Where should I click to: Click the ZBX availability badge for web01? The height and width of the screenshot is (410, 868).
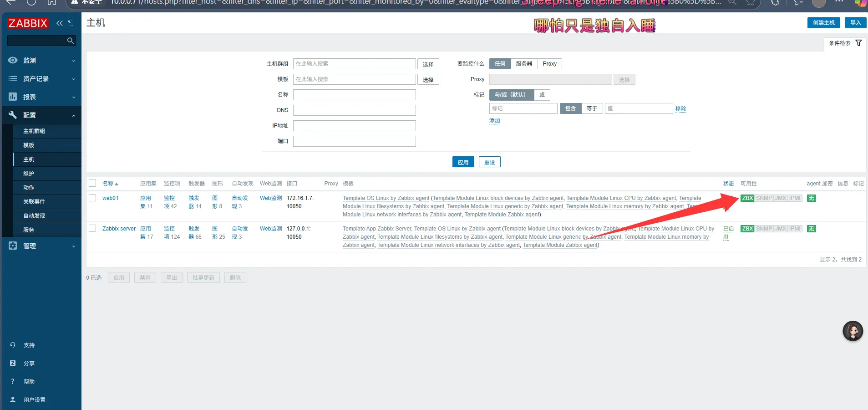click(747, 198)
